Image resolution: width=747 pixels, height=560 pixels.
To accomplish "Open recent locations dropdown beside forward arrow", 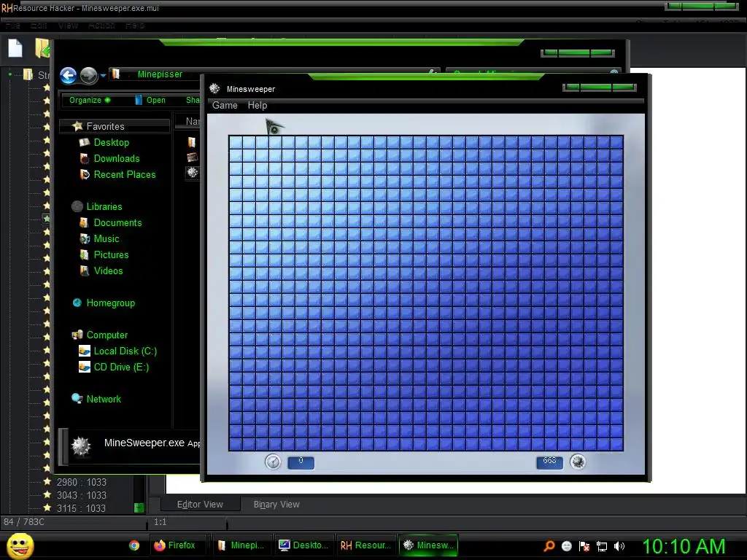I will pyautogui.click(x=103, y=75).
